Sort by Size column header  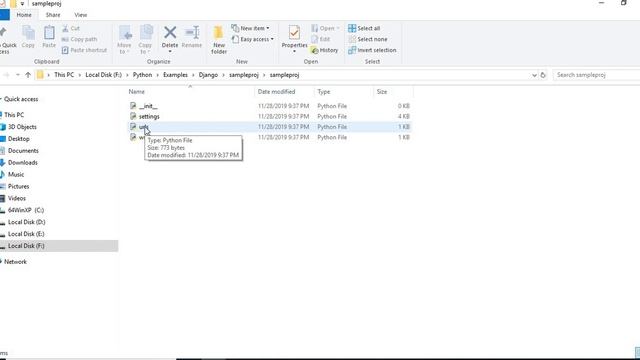click(382, 92)
